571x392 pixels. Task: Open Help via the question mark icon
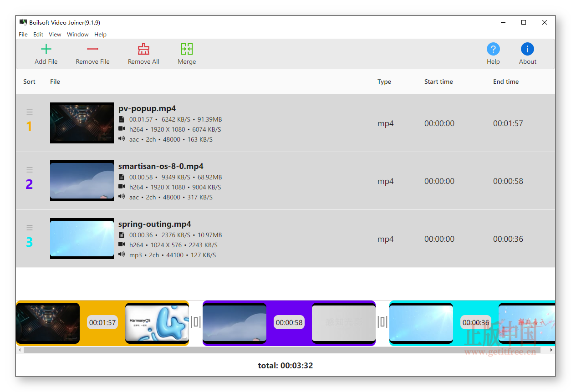coord(493,49)
